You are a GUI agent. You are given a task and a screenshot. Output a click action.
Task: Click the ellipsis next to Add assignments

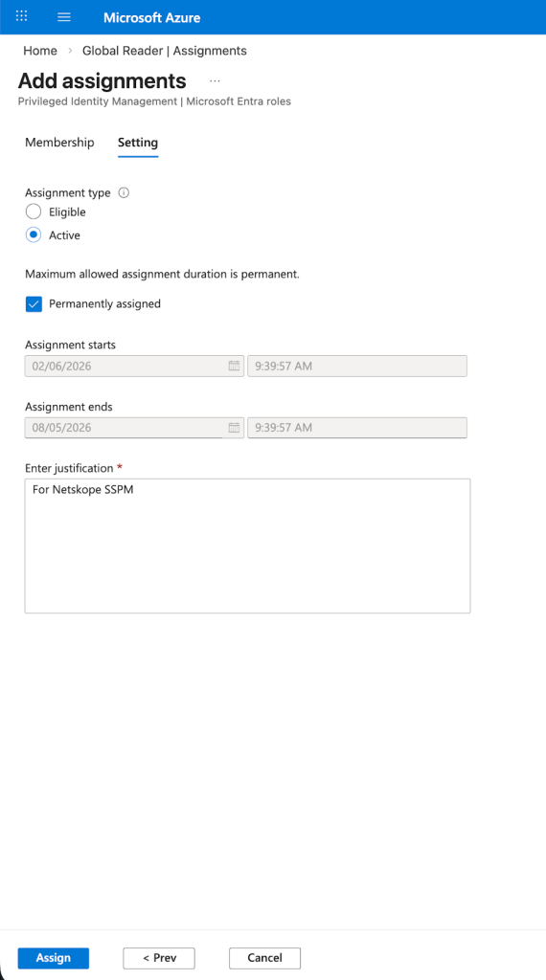[216, 81]
